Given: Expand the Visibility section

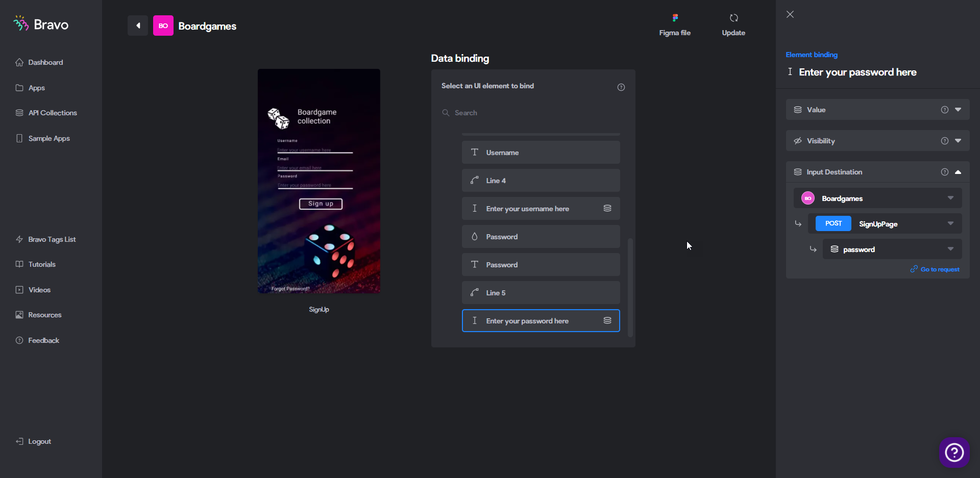Looking at the screenshot, I should [x=958, y=141].
